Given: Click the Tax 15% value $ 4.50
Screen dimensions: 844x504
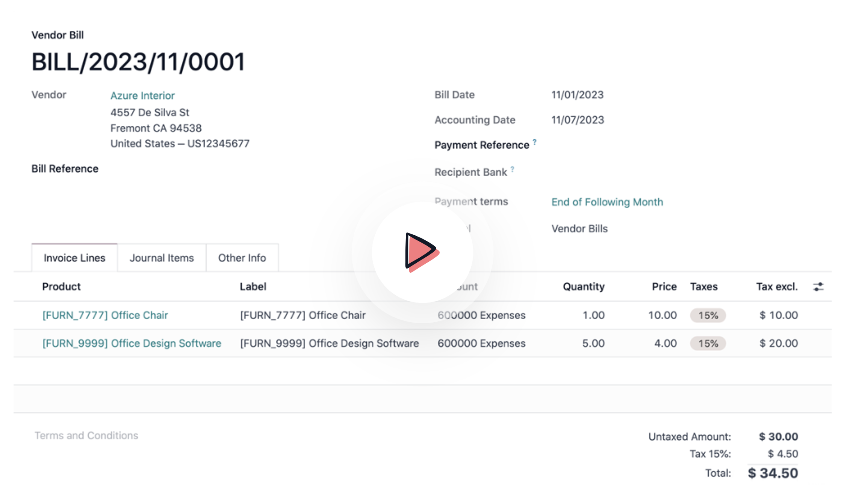Looking at the screenshot, I should click(783, 454).
